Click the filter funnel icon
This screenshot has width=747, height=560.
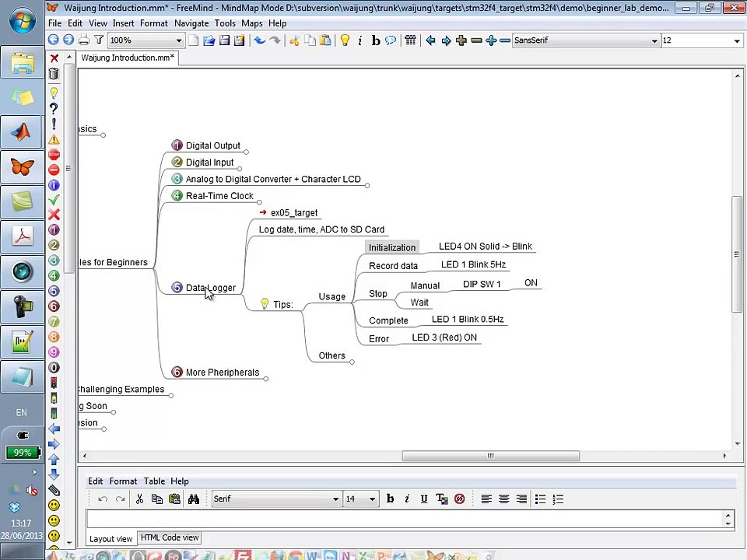[x=99, y=40]
